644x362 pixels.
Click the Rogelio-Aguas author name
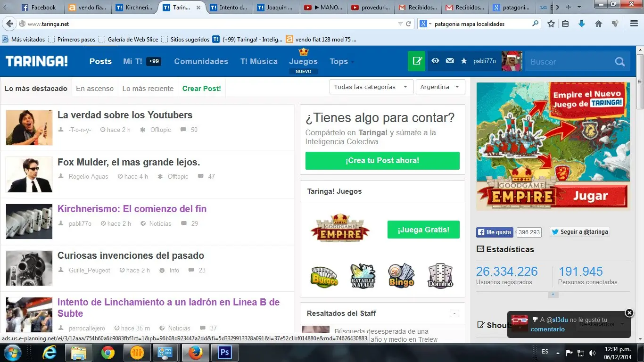(88, 176)
